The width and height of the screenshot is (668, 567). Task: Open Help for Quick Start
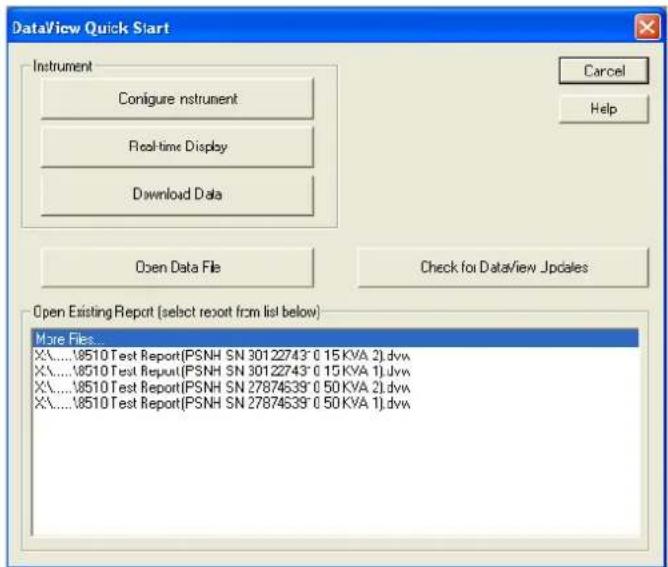(x=604, y=109)
